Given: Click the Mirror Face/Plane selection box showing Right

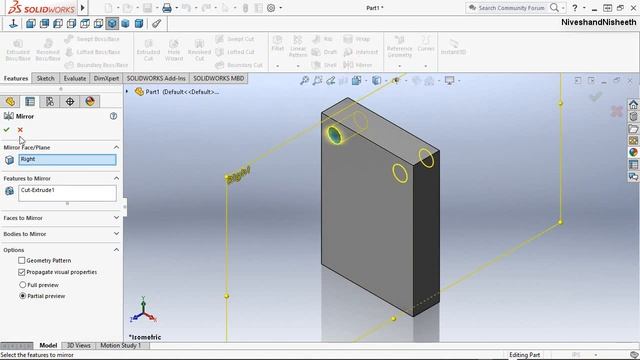Looking at the screenshot, I should [67, 160].
